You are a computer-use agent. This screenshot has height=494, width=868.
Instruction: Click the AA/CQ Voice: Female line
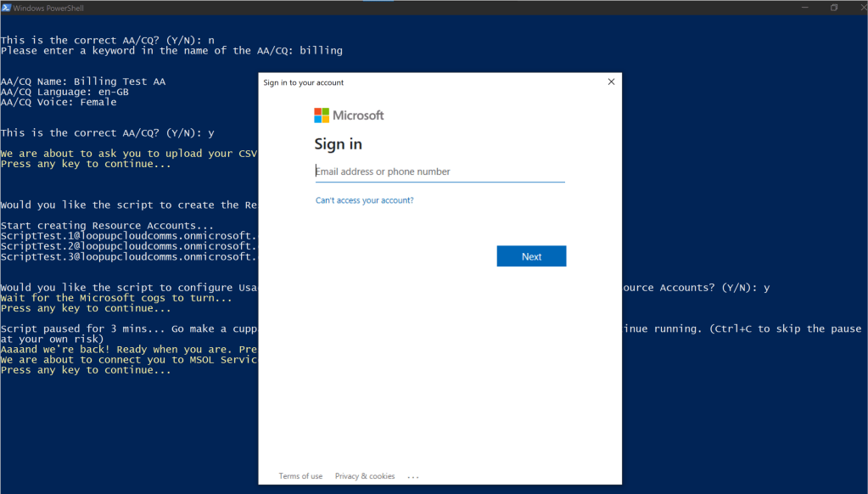tap(59, 102)
